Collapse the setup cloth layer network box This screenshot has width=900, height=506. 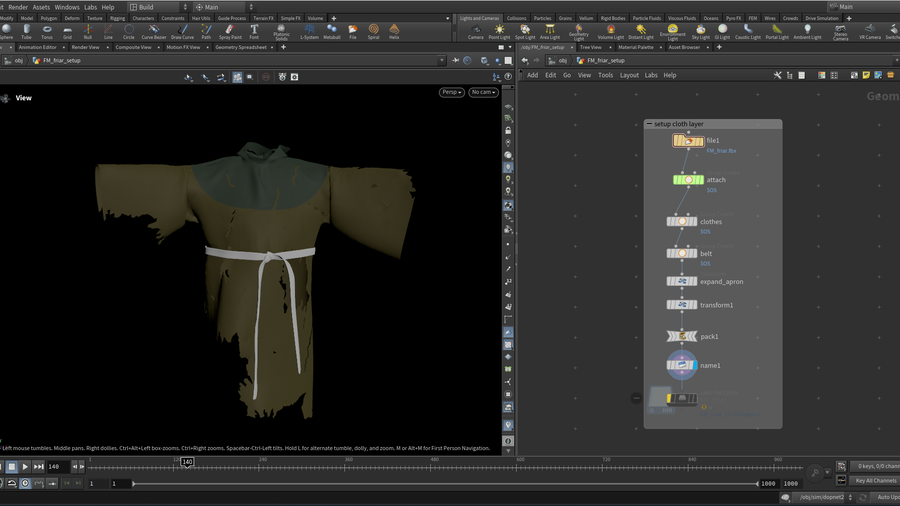pos(649,124)
